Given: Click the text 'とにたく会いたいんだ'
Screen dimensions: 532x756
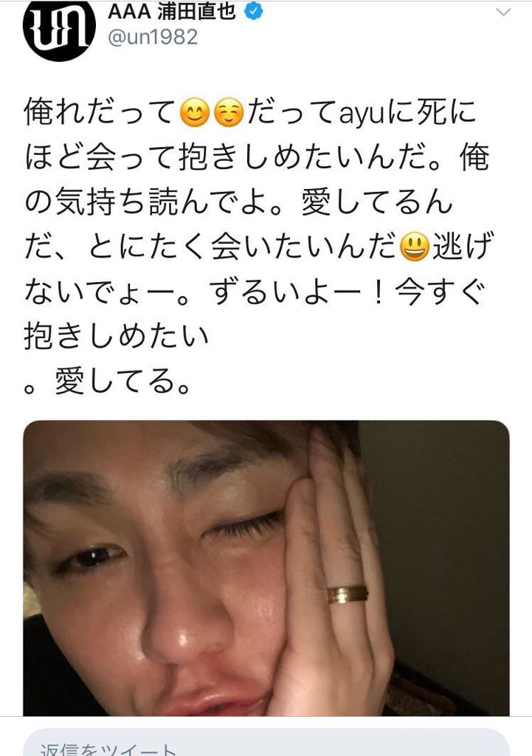Looking at the screenshot, I should point(242,247).
